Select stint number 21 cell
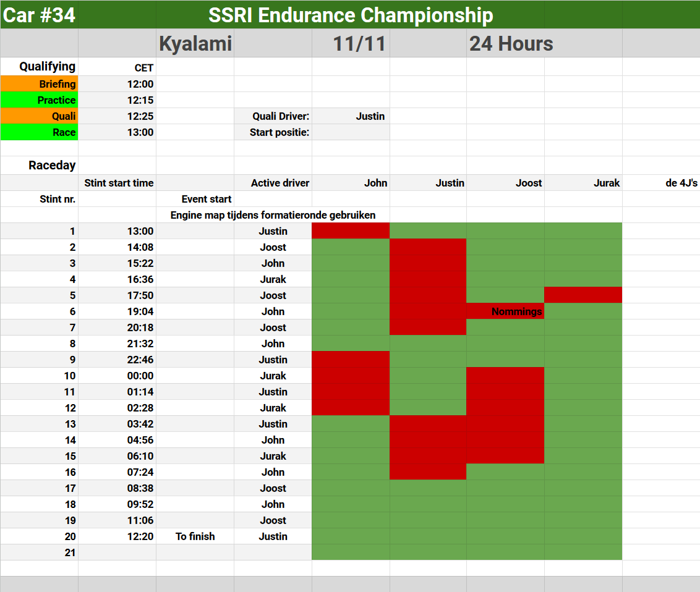This screenshot has width=700, height=592. pos(40,552)
